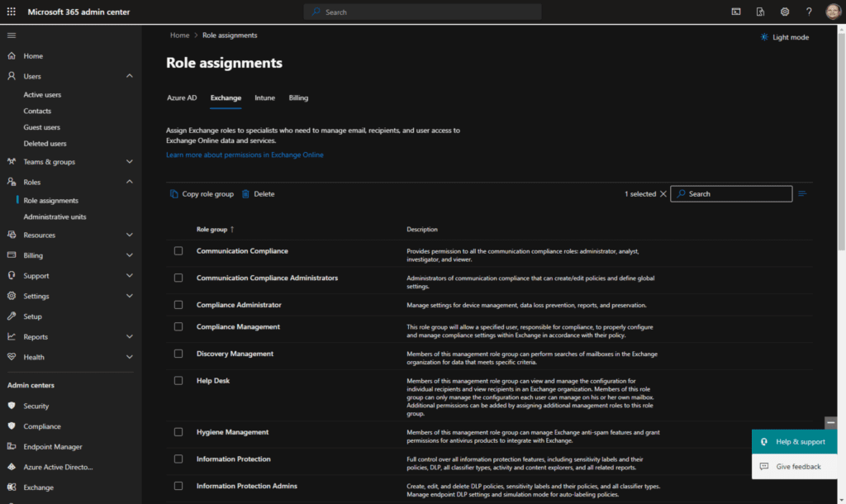Viewport: 846px width, 504px height.
Task: Select the Exchange tab
Action: coord(226,97)
